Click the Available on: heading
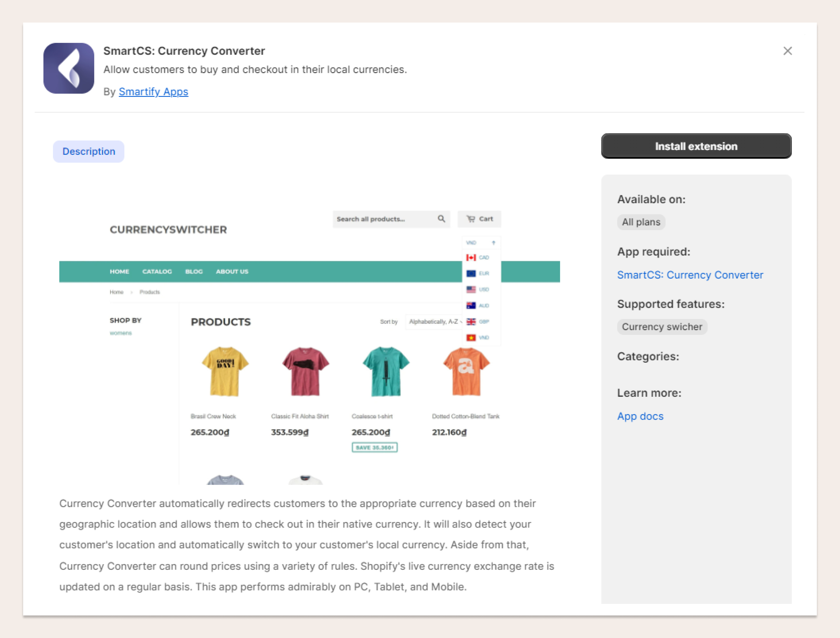 (x=651, y=199)
